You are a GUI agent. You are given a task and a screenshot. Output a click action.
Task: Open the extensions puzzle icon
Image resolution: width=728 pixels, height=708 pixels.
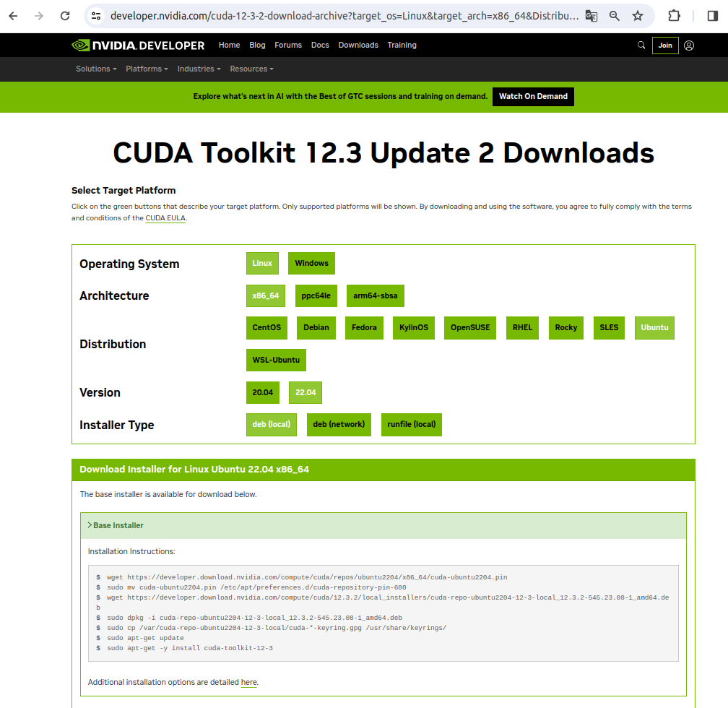[674, 16]
